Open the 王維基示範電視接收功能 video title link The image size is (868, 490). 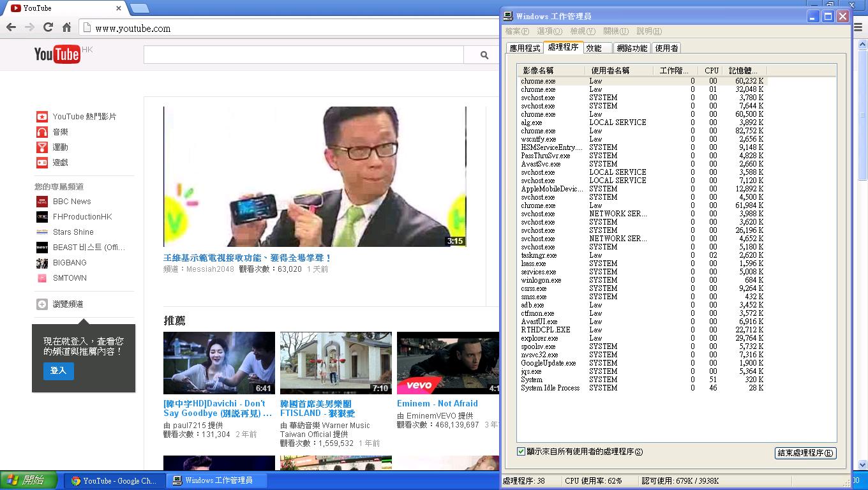(x=248, y=258)
